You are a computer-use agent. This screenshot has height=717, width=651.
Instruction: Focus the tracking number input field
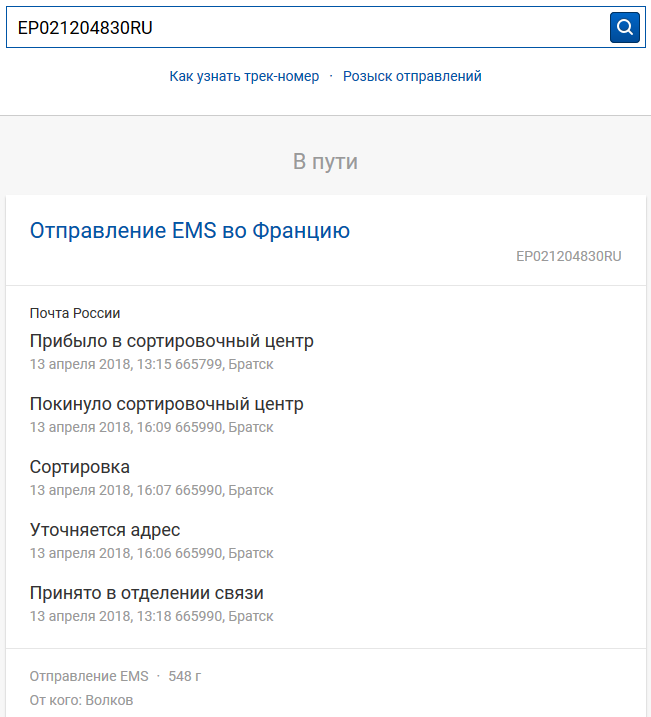pyautogui.click(x=308, y=27)
